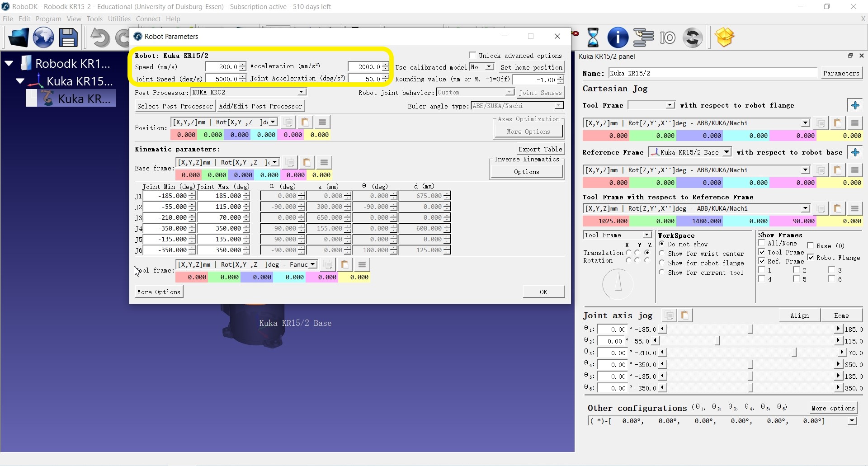Select Show for wrist center option
This screenshot has height=466, width=868.
coord(662,254)
